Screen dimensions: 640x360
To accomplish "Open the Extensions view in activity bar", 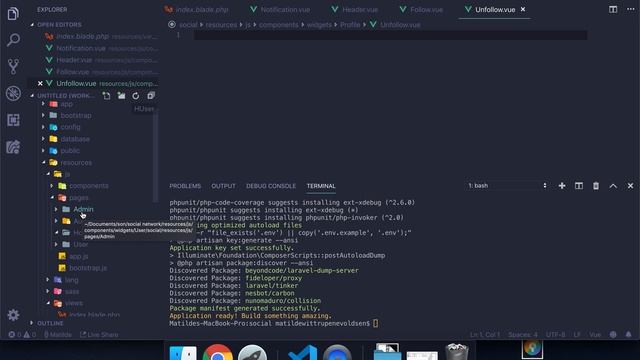I will (13, 120).
